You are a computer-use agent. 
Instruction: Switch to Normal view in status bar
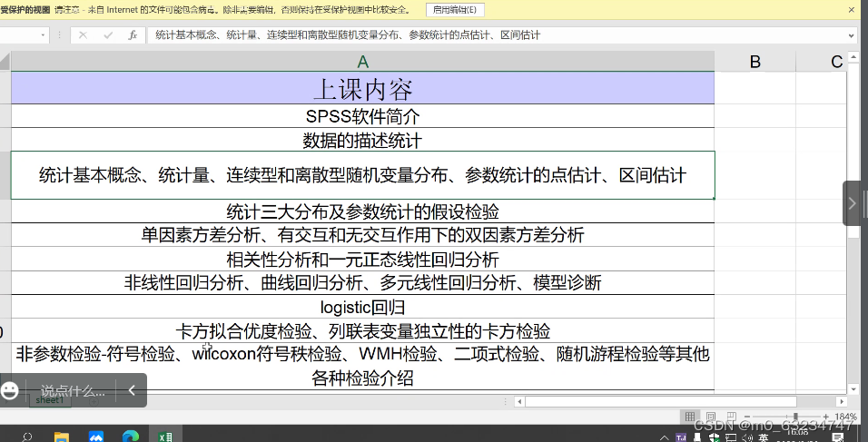coord(689,416)
